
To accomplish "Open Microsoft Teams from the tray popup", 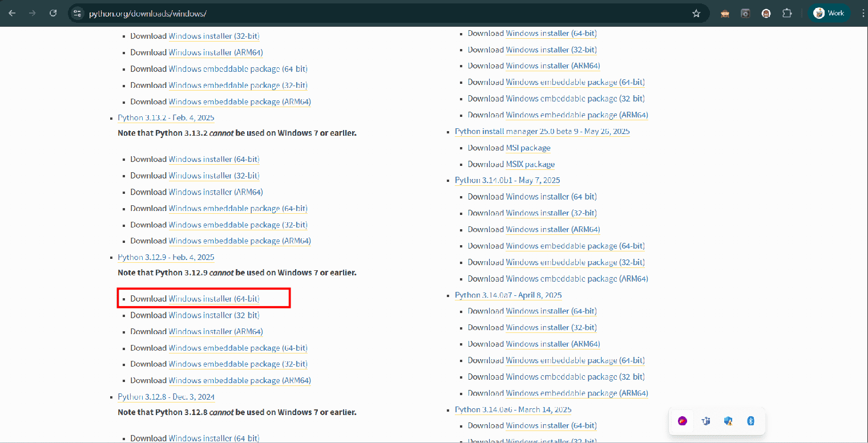I will [705, 421].
